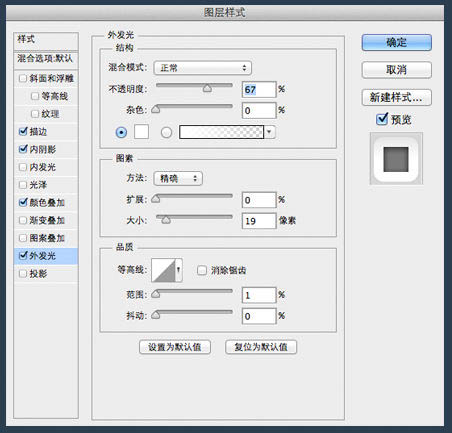Select the 颜色叠加 style row label
The image size is (452, 433).
click(47, 203)
